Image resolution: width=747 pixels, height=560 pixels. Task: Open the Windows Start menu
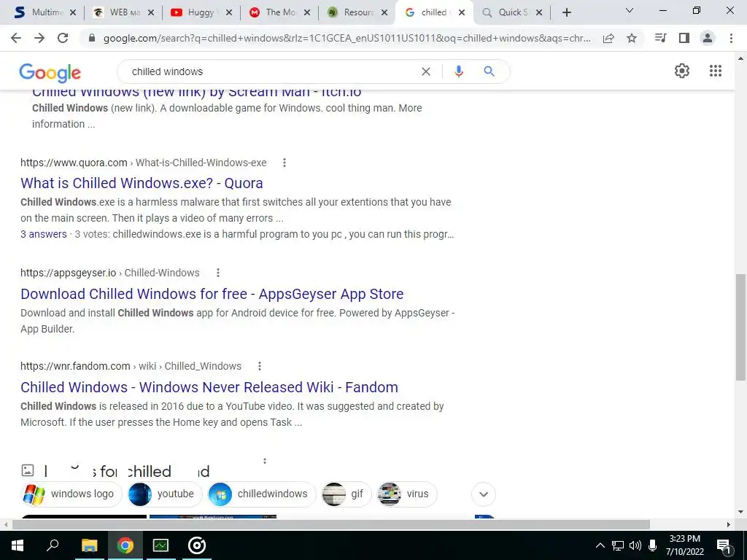tap(18, 545)
